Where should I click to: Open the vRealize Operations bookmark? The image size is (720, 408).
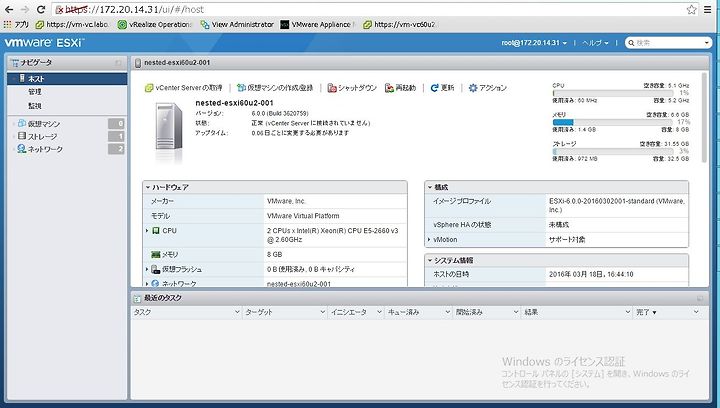coord(155,24)
